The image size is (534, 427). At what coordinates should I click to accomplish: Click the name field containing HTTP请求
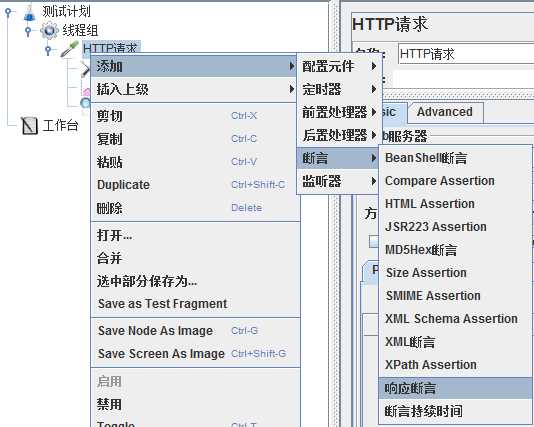[x=466, y=54]
